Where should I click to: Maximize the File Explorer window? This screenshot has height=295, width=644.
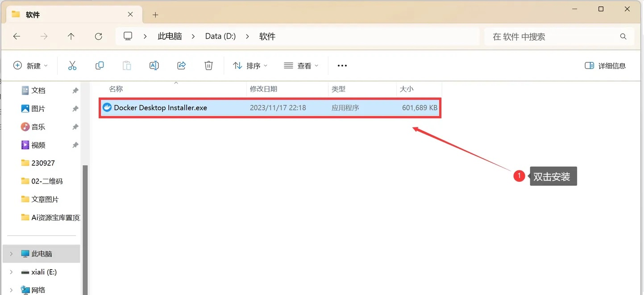pos(601,9)
